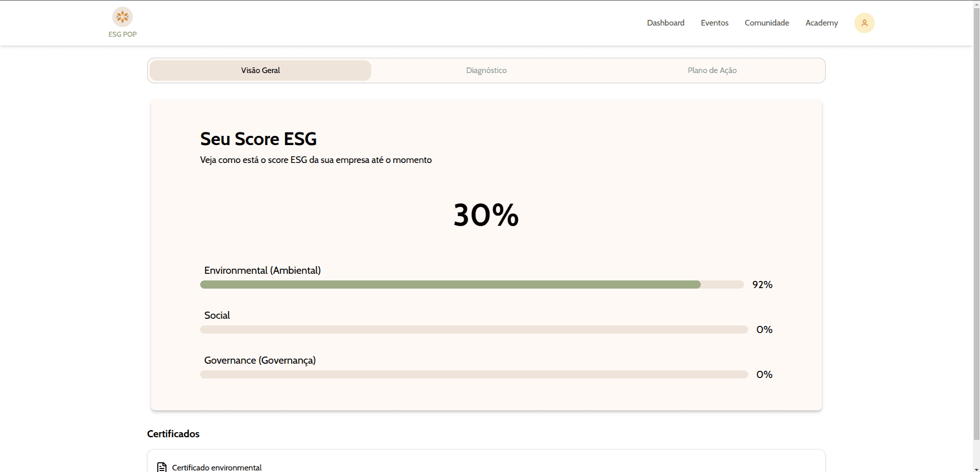980x472 pixels.
Task: Open the Eventos navigation item
Action: point(714,23)
